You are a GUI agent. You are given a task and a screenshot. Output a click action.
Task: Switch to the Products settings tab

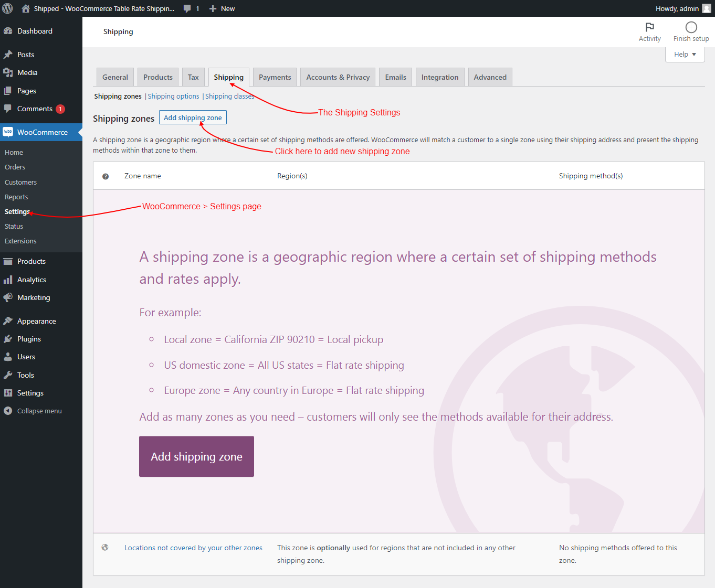158,77
